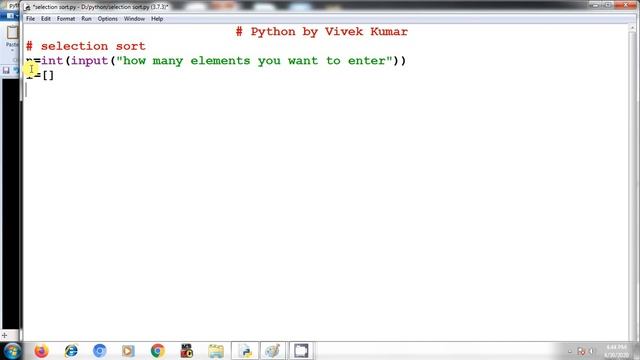Open the blue Chromium icon in taskbar
Viewport: 640px width, 360px height.
[99, 351]
